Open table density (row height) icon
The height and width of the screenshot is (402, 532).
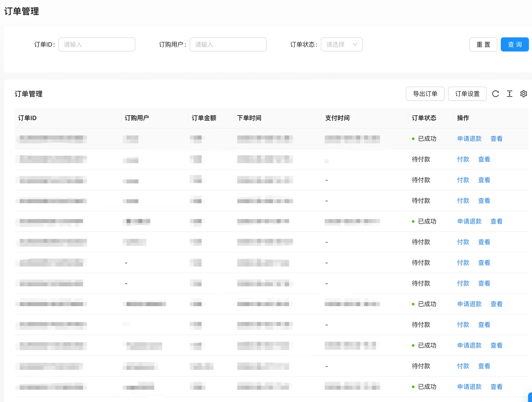pos(509,94)
